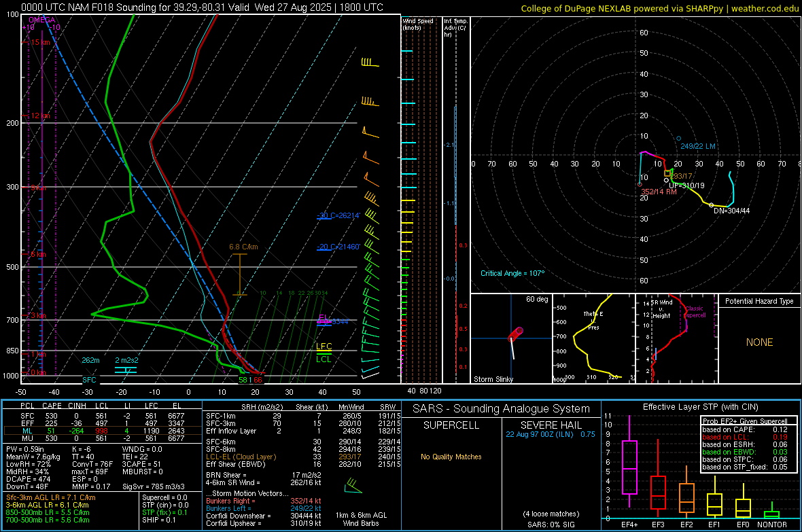Select "850-500mb LR = 5.5 C/km"
Image resolution: width=802 pixels, height=532 pixels.
(x=48, y=512)
